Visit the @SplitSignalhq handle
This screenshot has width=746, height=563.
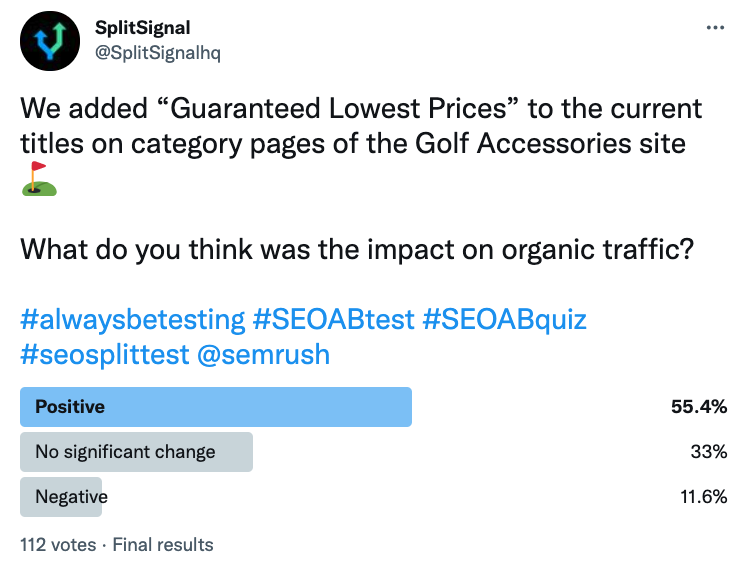tap(157, 53)
